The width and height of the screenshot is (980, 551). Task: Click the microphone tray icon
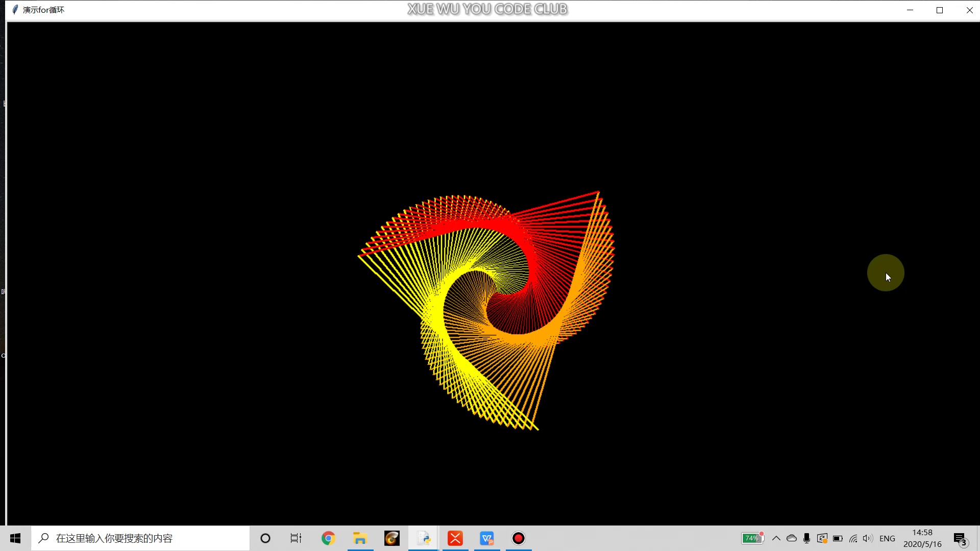pos(806,538)
